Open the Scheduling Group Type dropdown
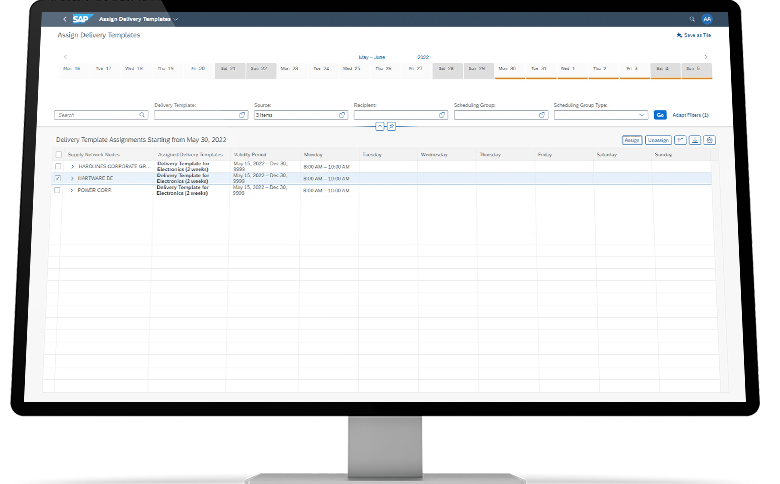Image resolution: width=780 pixels, height=484 pixels. click(642, 115)
